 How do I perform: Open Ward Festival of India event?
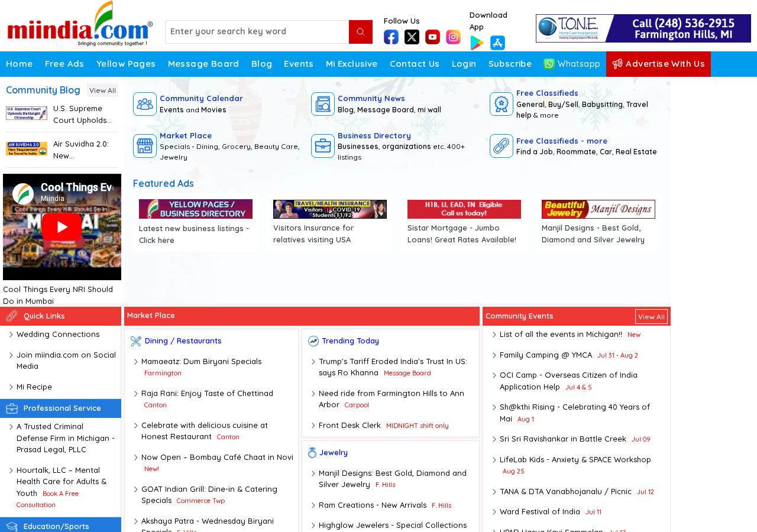point(540,512)
